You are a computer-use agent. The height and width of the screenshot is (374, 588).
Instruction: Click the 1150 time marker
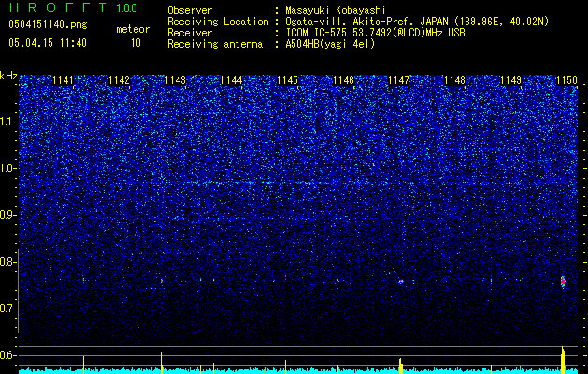click(567, 80)
